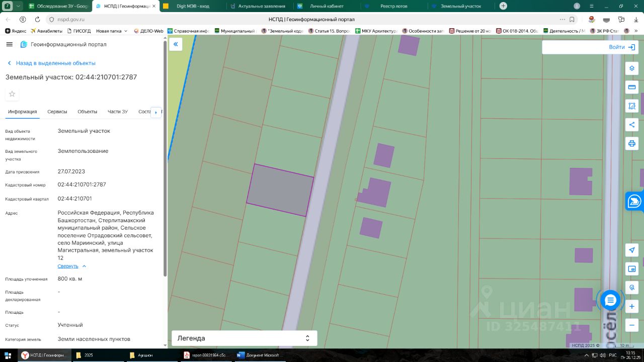This screenshot has height=362, width=644.
Task: Click the Геоинформационный портал logo
Action: coord(63,44)
